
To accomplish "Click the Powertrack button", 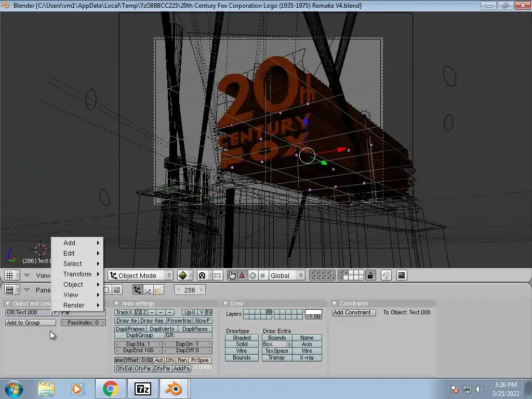I will [179, 321].
